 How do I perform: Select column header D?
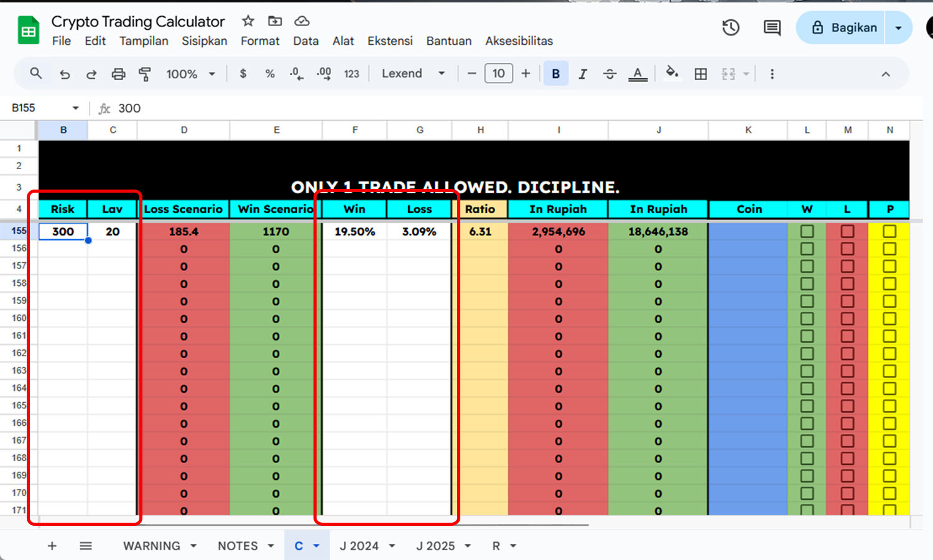tap(184, 130)
